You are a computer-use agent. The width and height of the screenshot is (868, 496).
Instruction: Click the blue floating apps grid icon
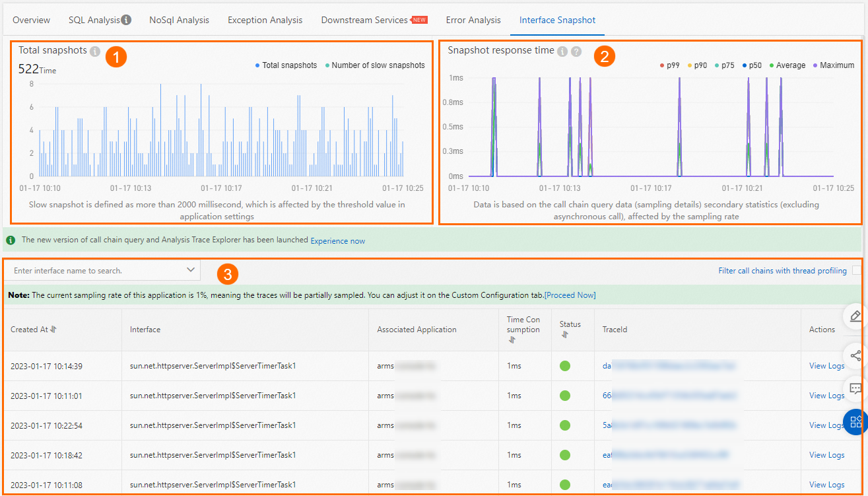pos(855,422)
